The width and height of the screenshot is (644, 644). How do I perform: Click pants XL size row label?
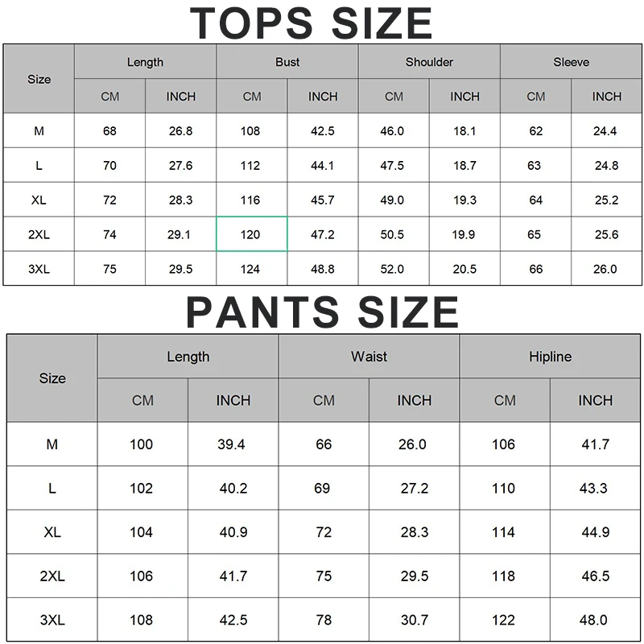[52, 532]
